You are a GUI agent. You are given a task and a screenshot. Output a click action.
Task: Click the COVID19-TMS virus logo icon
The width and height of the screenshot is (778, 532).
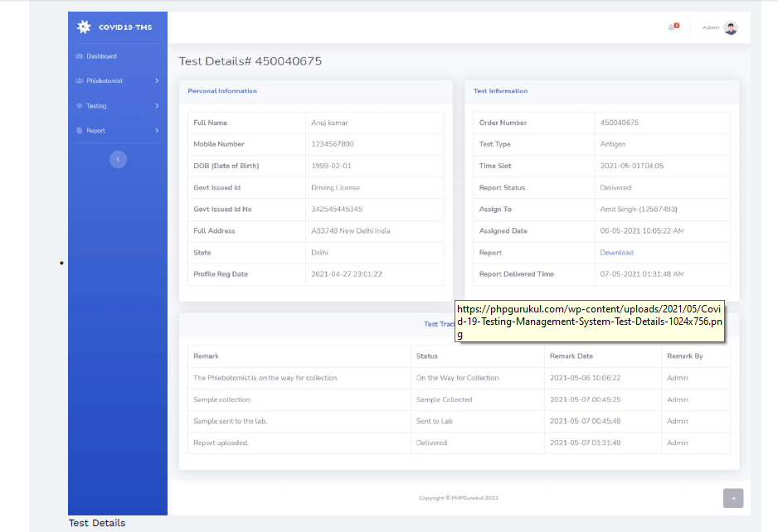84,27
